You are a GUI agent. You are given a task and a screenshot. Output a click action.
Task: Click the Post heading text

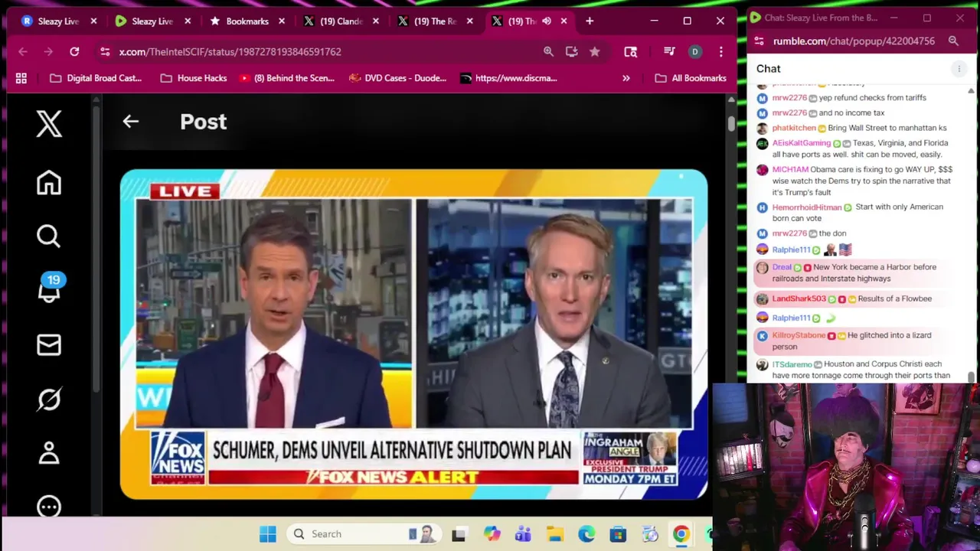point(204,122)
